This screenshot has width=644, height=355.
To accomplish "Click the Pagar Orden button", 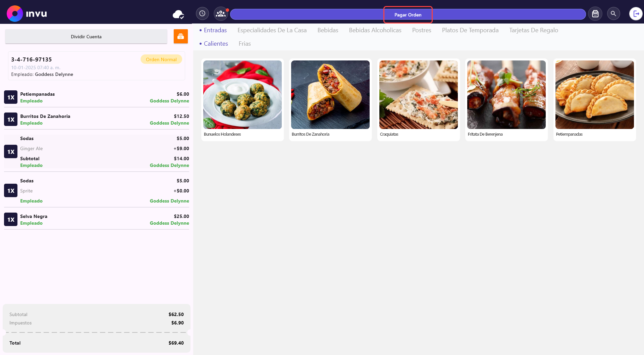I will (408, 15).
